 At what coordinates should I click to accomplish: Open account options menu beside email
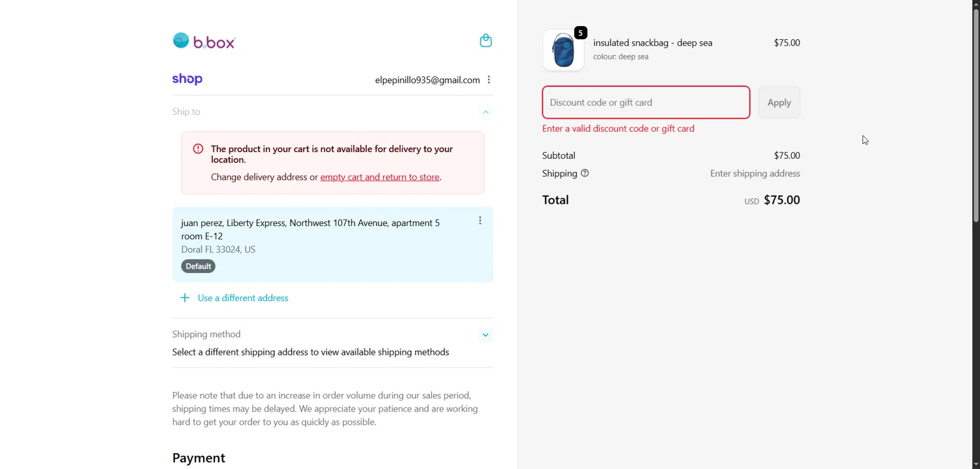pos(489,80)
